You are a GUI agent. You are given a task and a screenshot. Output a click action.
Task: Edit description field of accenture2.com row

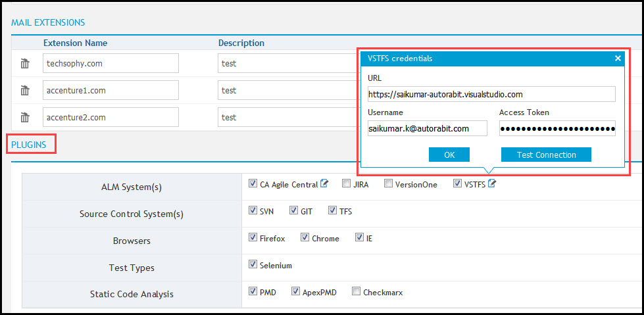coord(289,118)
